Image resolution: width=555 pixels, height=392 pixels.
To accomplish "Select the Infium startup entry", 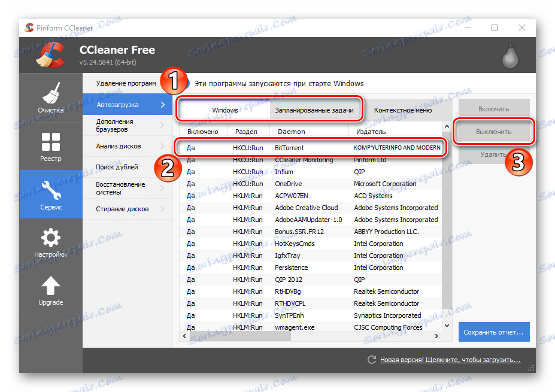I will pos(311,172).
